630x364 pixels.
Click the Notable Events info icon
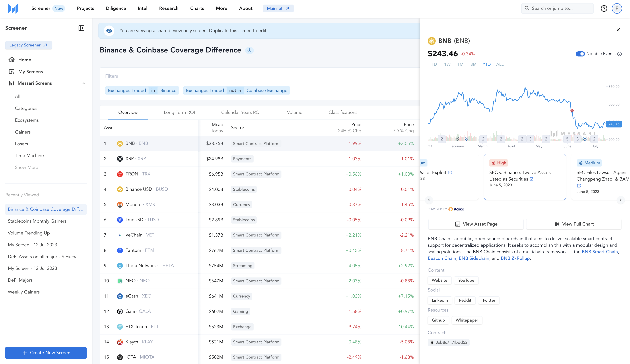pyautogui.click(x=619, y=54)
